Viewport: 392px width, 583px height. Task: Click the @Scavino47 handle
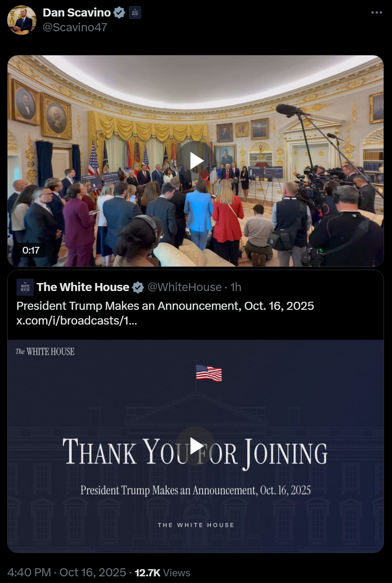75,27
